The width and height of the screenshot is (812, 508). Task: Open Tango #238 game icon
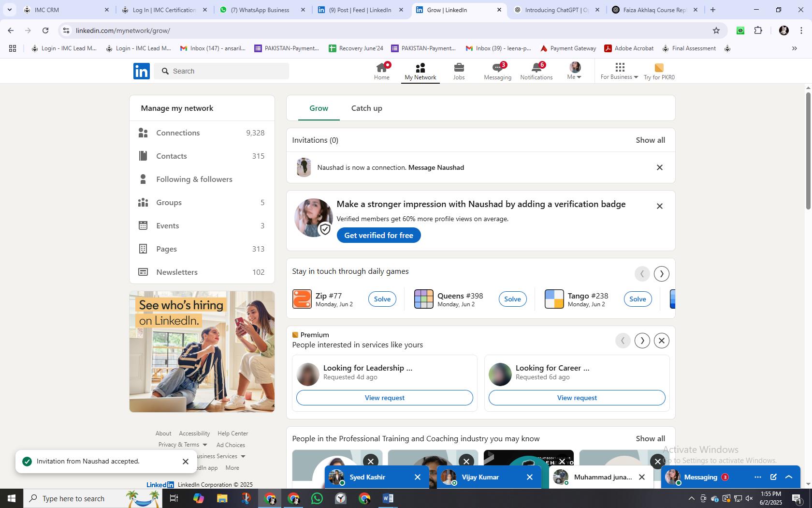point(554,299)
